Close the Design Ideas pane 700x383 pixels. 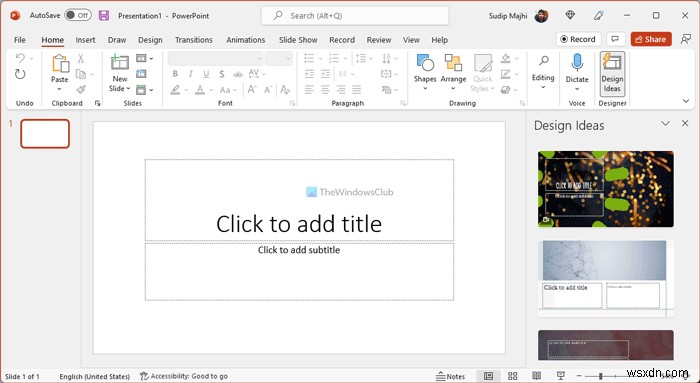point(685,123)
